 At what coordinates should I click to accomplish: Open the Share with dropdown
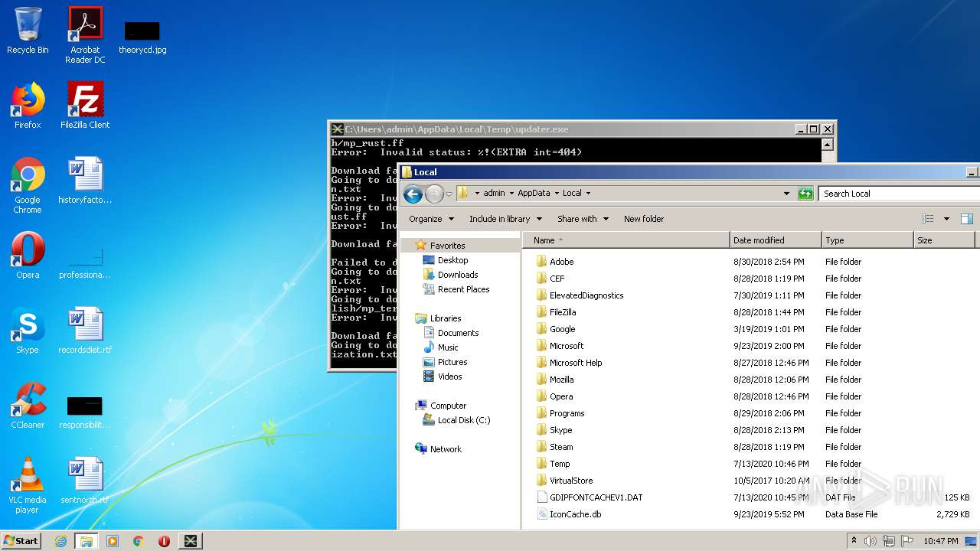583,219
